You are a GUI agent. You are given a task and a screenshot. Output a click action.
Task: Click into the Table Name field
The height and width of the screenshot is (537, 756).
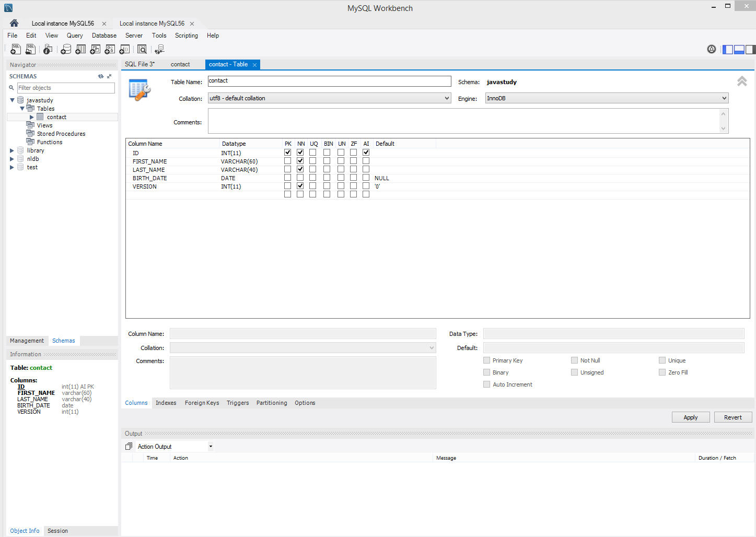[x=330, y=81]
